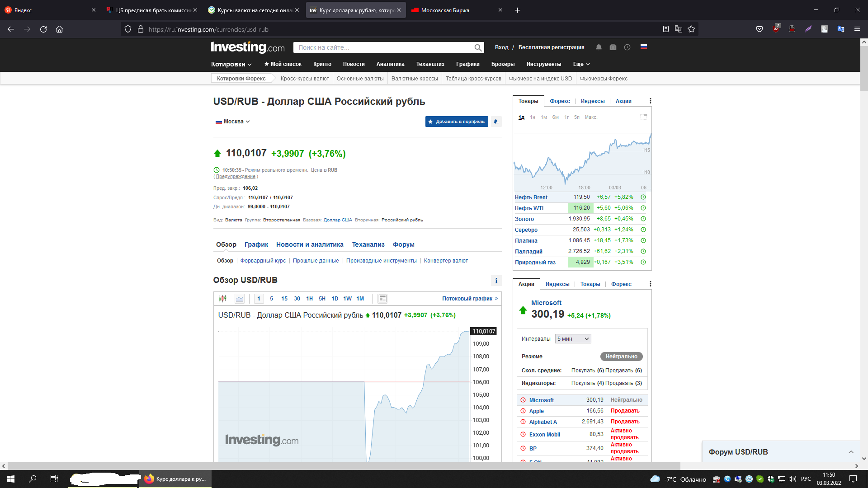
Task: Click the site search magnifier icon
Action: (478, 47)
